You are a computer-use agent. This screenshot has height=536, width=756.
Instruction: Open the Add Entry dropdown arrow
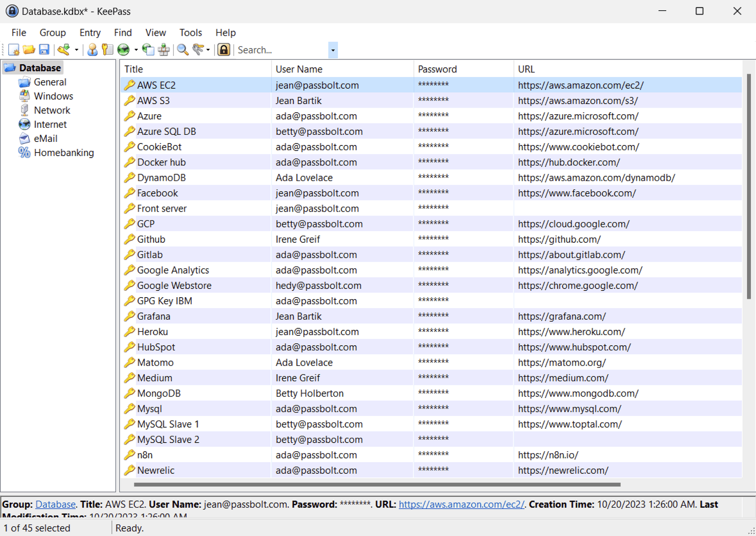[x=76, y=50]
